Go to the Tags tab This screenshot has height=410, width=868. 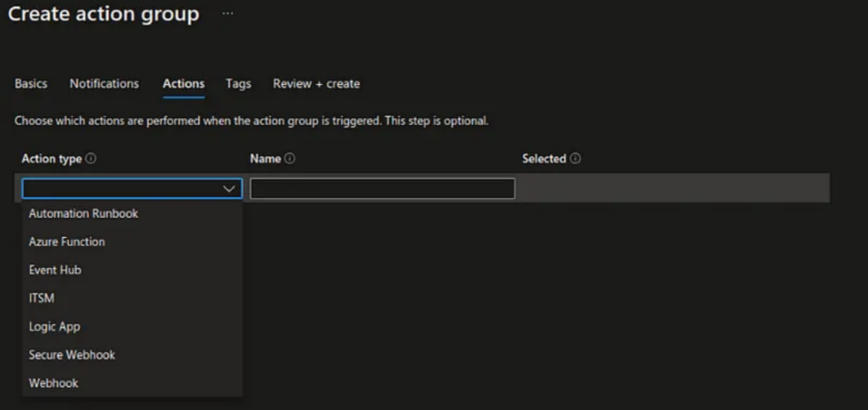click(x=238, y=83)
